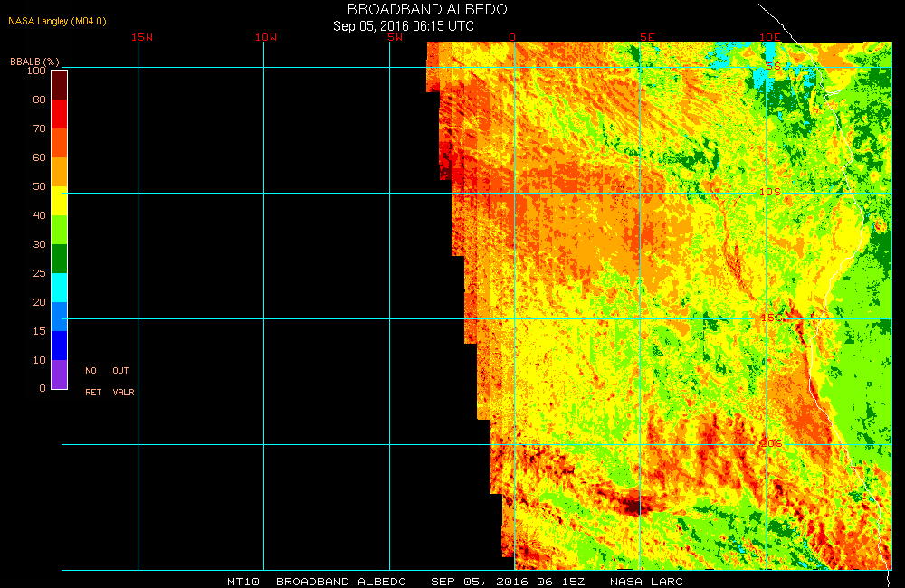Click the 5E longitude label
The image size is (905, 588).
point(647,37)
